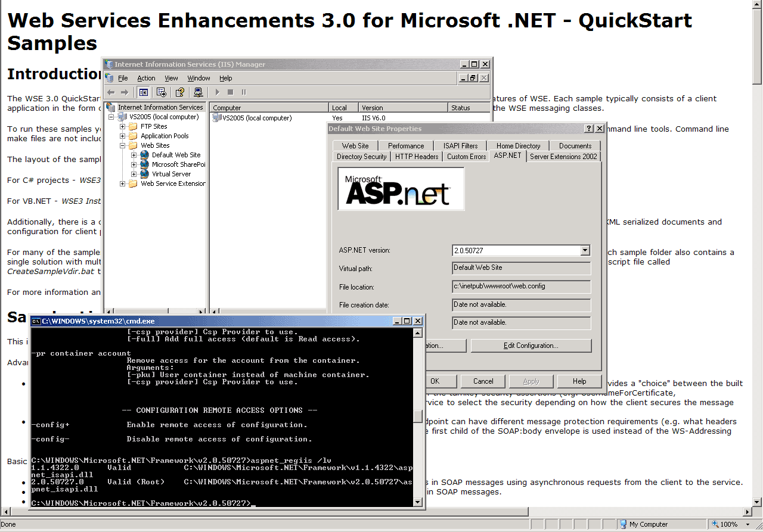Click the context help question mark button
The image size is (763, 532).
589,129
